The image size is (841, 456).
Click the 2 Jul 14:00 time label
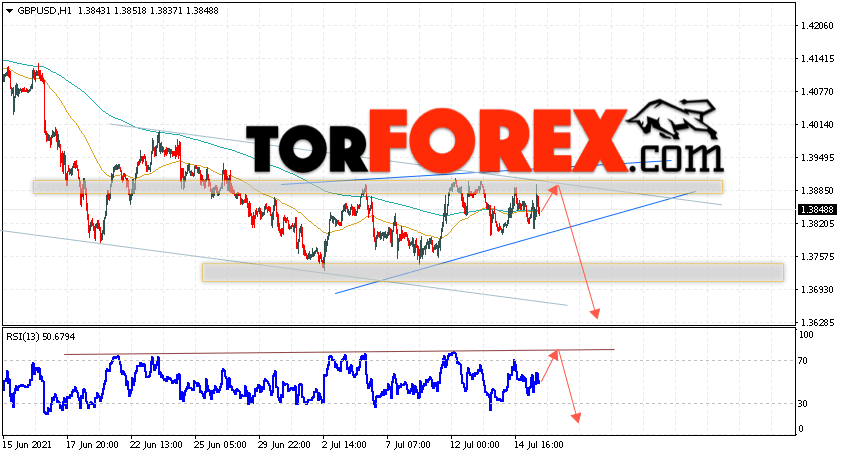(344, 445)
